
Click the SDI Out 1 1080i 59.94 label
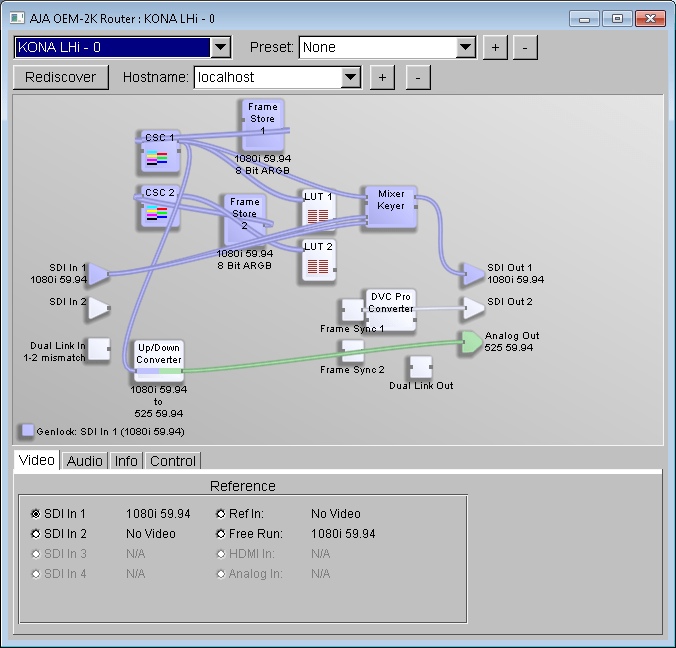pyautogui.click(x=516, y=273)
